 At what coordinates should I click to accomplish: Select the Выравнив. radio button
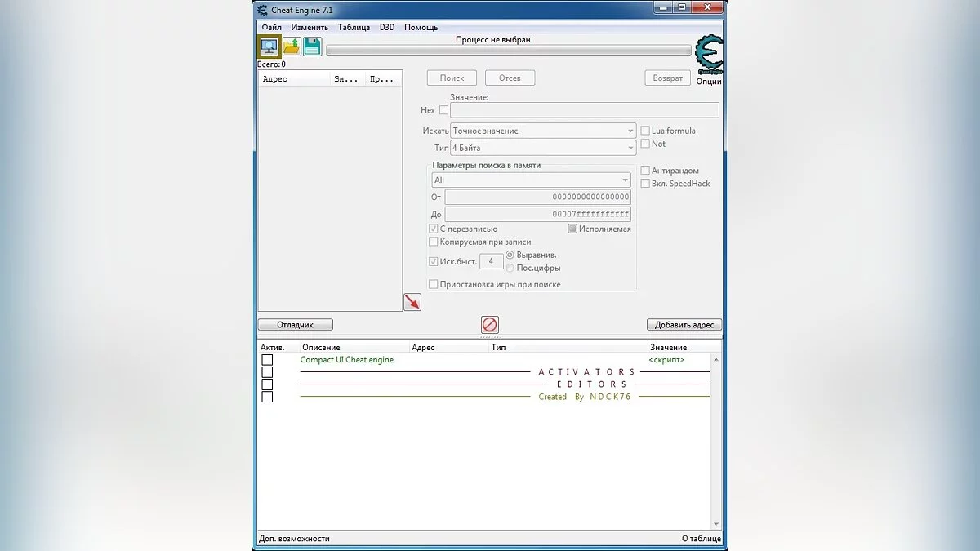[509, 256]
